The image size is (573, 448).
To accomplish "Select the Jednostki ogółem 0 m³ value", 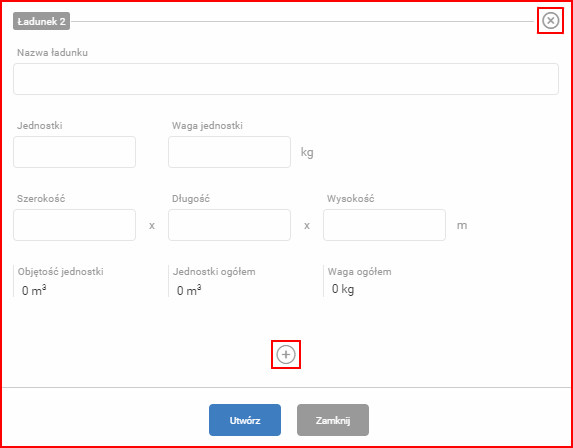I will tap(189, 291).
